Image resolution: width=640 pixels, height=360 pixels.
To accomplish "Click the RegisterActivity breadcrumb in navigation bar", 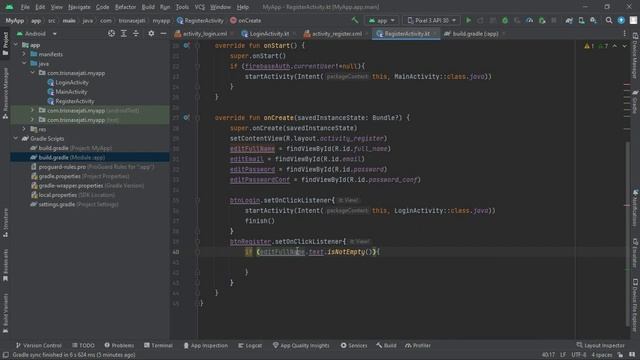I will [200, 20].
